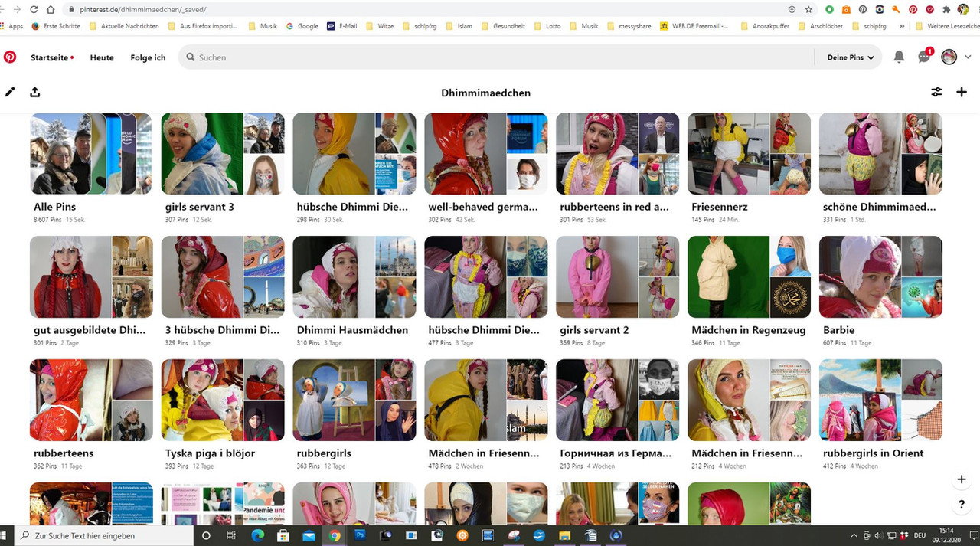Open the Friesennerz board
This screenshot has width=980, height=546.
click(x=749, y=168)
